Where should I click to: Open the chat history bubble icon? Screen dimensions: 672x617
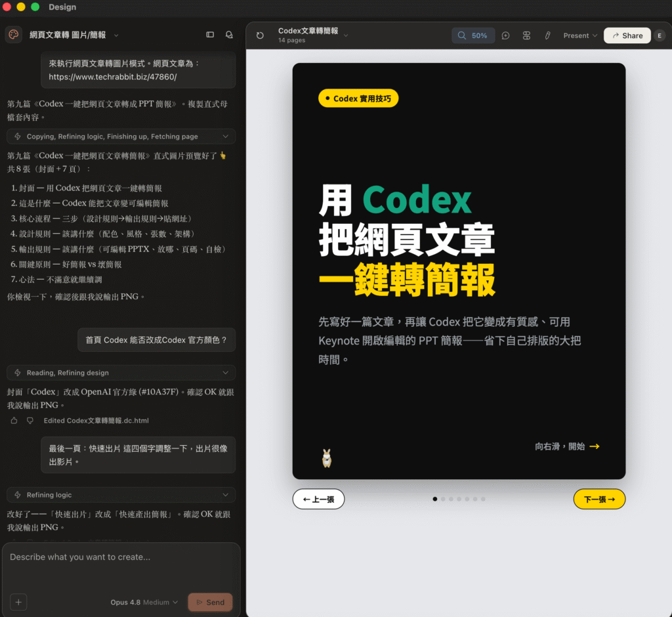click(x=229, y=35)
